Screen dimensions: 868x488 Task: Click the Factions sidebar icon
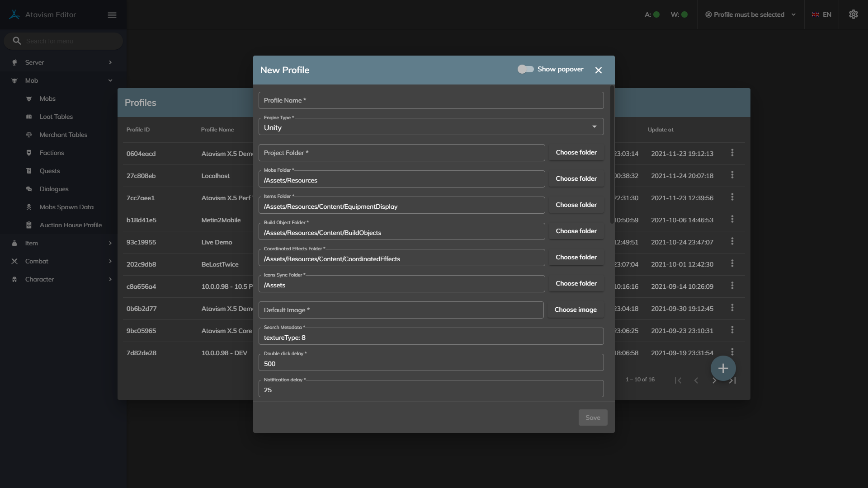29,153
